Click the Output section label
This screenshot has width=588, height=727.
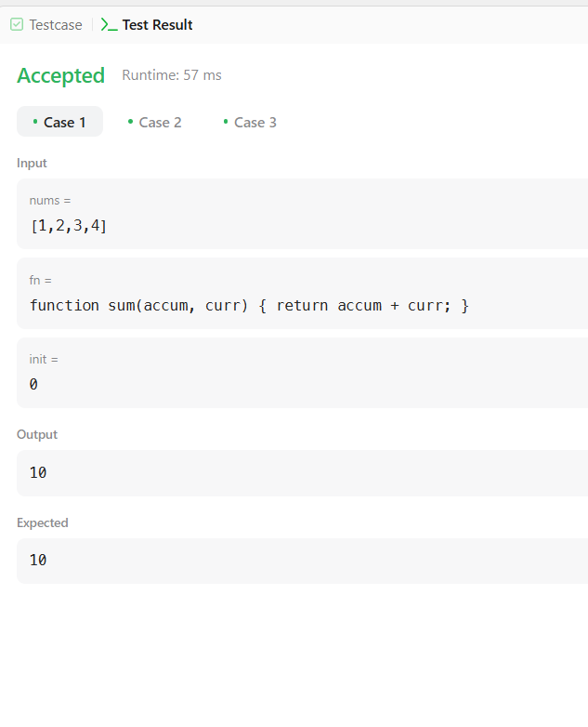(37, 434)
